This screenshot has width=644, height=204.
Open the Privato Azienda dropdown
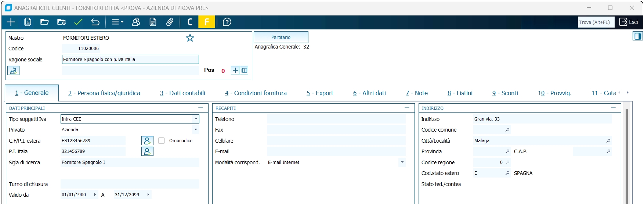(196, 129)
